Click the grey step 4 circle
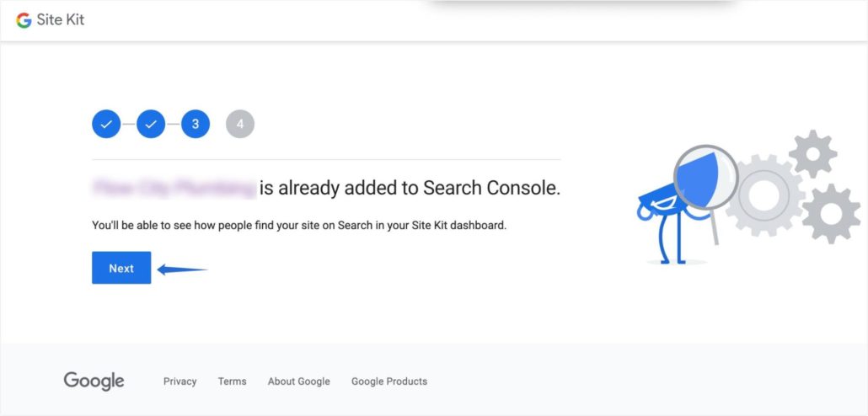 [240, 124]
